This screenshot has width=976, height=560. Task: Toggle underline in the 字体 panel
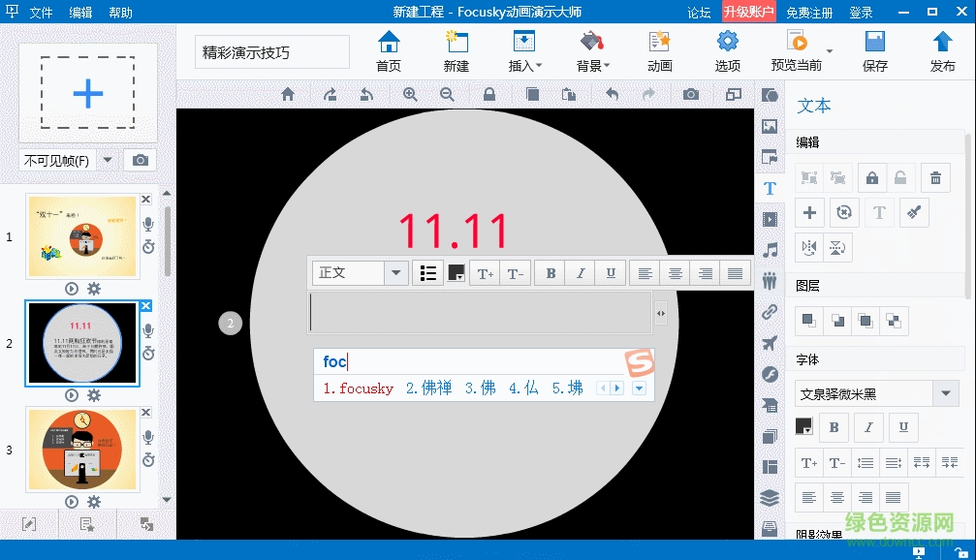coord(901,427)
